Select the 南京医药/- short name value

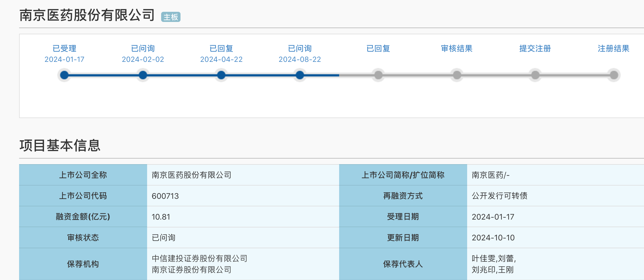point(491,175)
